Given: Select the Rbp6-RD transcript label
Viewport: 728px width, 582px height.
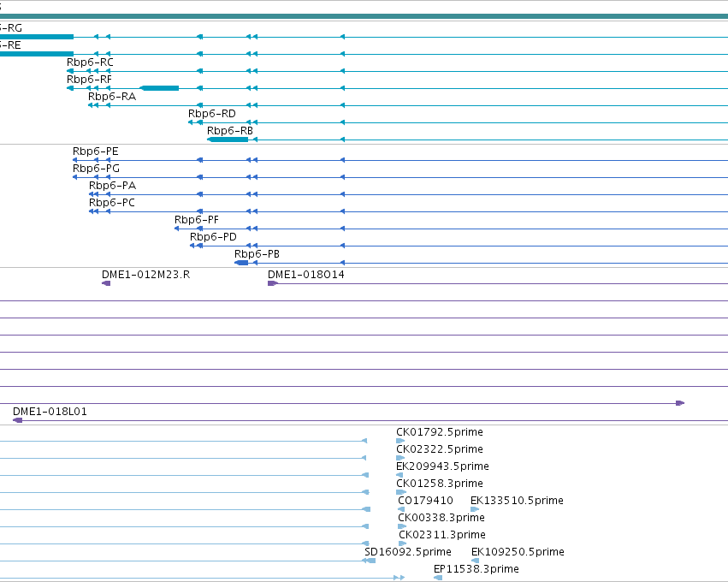Looking at the screenshot, I should pos(211,114).
